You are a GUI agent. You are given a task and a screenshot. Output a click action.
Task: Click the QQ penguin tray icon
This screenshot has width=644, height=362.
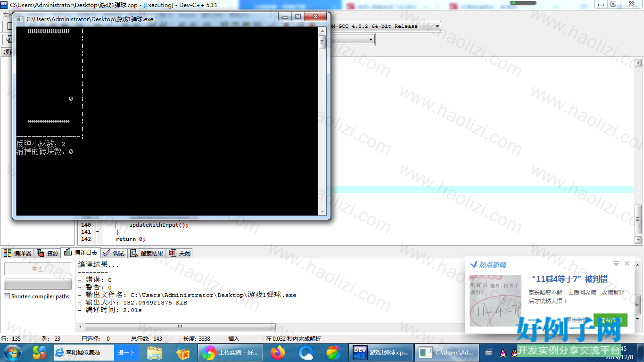[x=504, y=353]
